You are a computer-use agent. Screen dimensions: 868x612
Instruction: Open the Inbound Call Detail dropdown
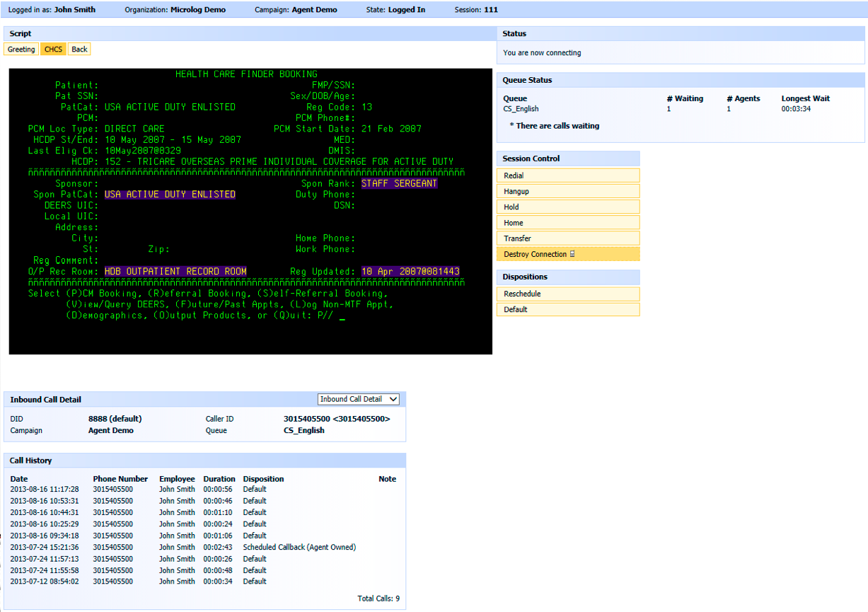(x=359, y=399)
